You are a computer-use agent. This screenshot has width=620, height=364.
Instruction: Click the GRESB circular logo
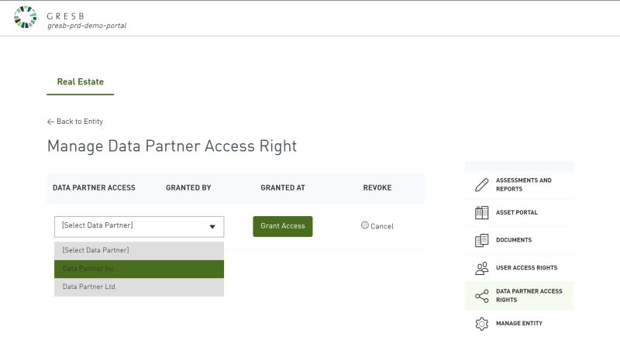[25, 17]
